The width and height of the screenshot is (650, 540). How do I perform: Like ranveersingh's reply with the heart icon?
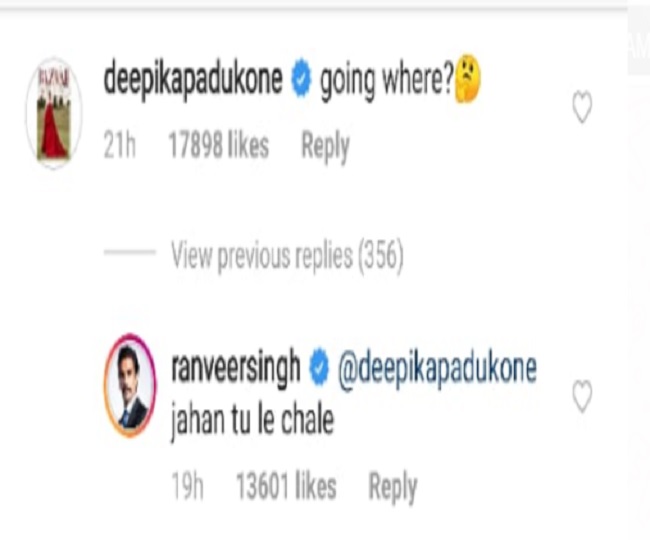click(582, 397)
